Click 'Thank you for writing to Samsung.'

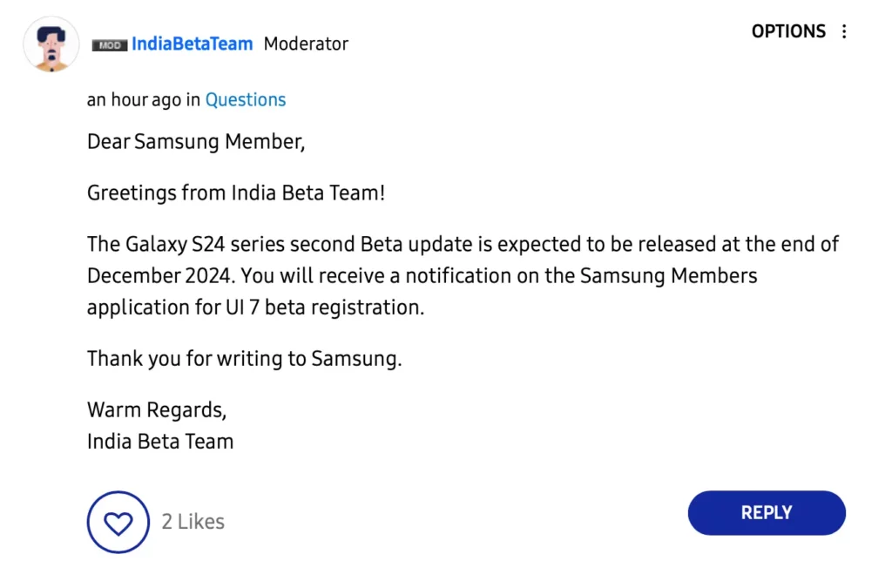pos(245,359)
